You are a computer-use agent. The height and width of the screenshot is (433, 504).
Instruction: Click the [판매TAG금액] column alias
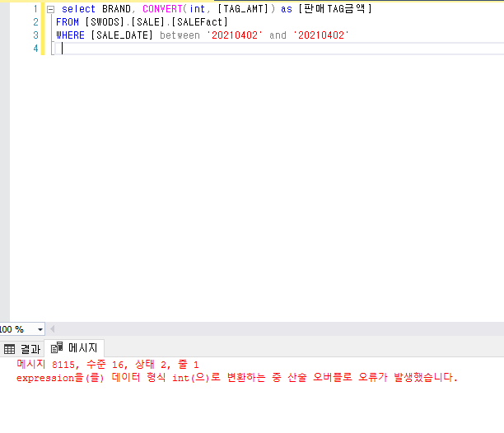click(335, 9)
